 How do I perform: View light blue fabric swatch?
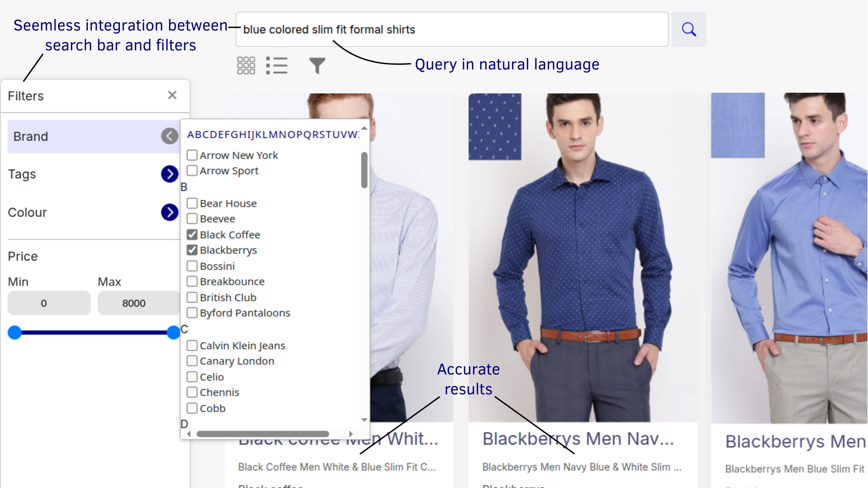click(738, 125)
